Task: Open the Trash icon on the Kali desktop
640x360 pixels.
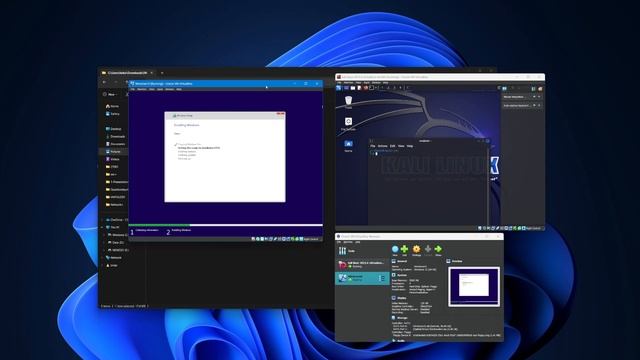Action: (x=348, y=102)
